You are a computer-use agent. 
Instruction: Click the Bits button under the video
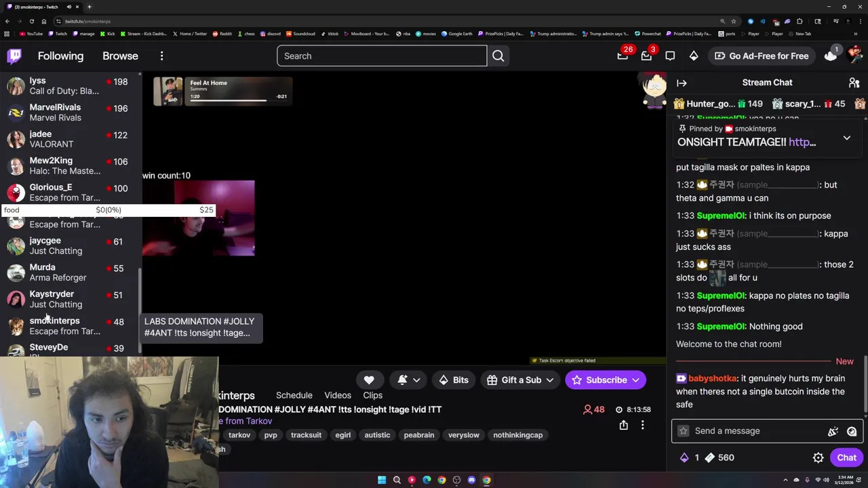tap(452, 380)
